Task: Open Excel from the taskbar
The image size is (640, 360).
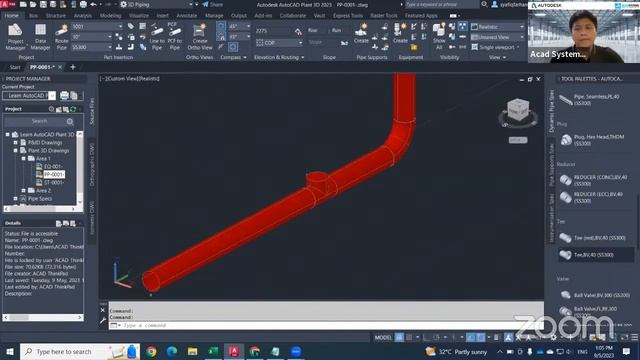Action: [x=213, y=351]
